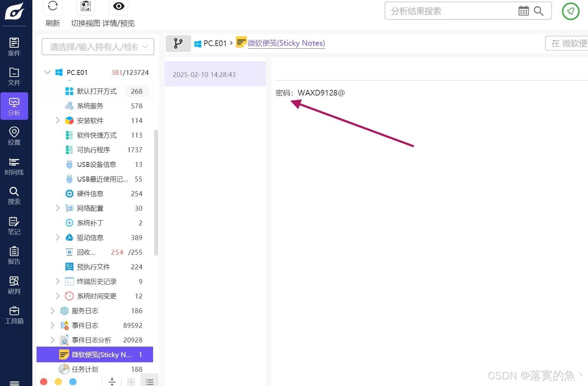Select the 分析 (Analysis) sidebar section
The image size is (588, 386).
[14, 106]
